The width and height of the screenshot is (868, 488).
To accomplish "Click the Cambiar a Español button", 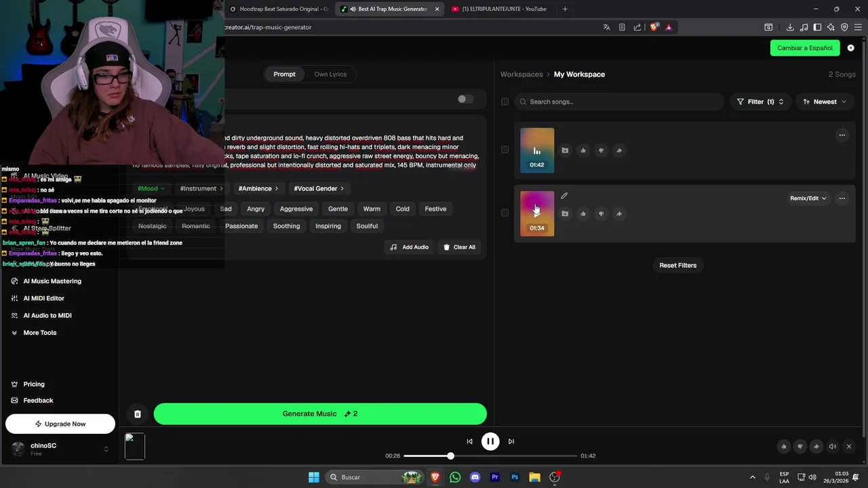I will tap(805, 48).
